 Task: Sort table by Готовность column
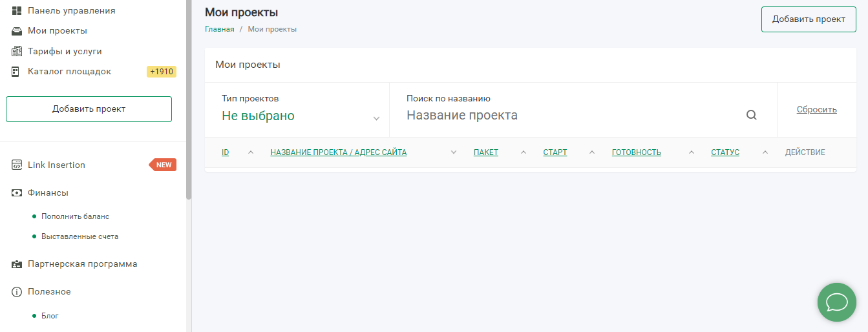[637, 152]
